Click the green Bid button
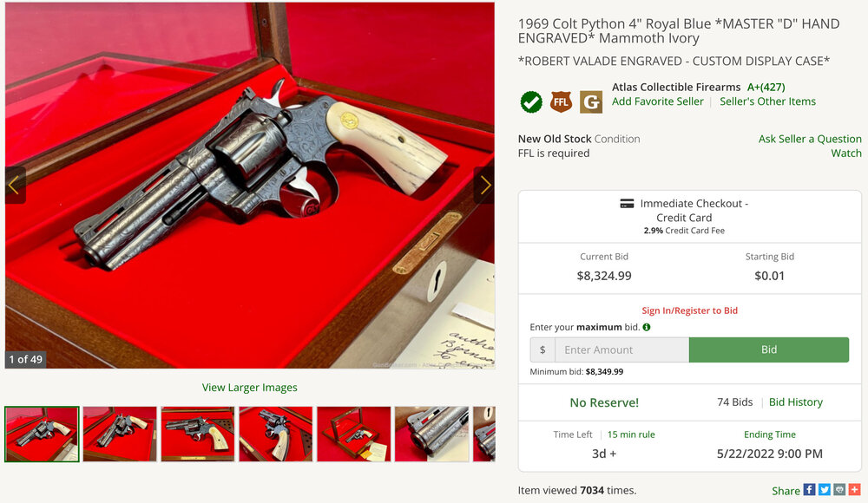 point(769,349)
